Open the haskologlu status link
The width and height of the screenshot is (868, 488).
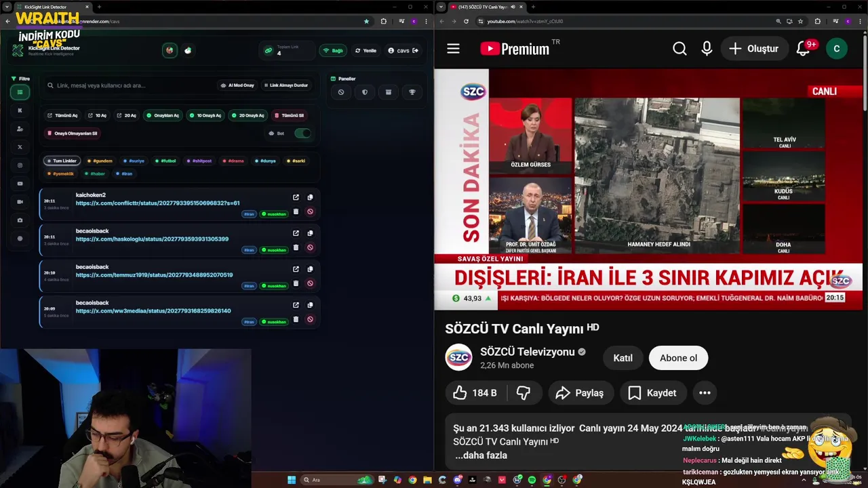[x=152, y=239]
